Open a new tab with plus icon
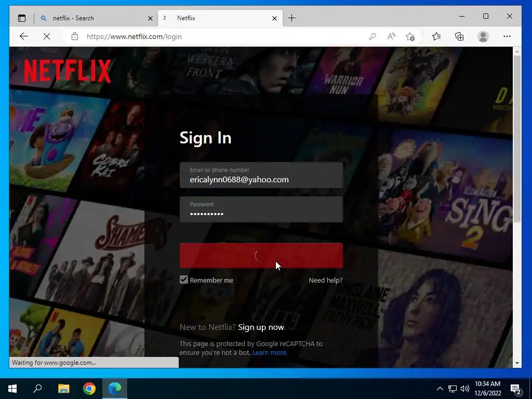The height and width of the screenshot is (399, 532). pyautogui.click(x=291, y=18)
